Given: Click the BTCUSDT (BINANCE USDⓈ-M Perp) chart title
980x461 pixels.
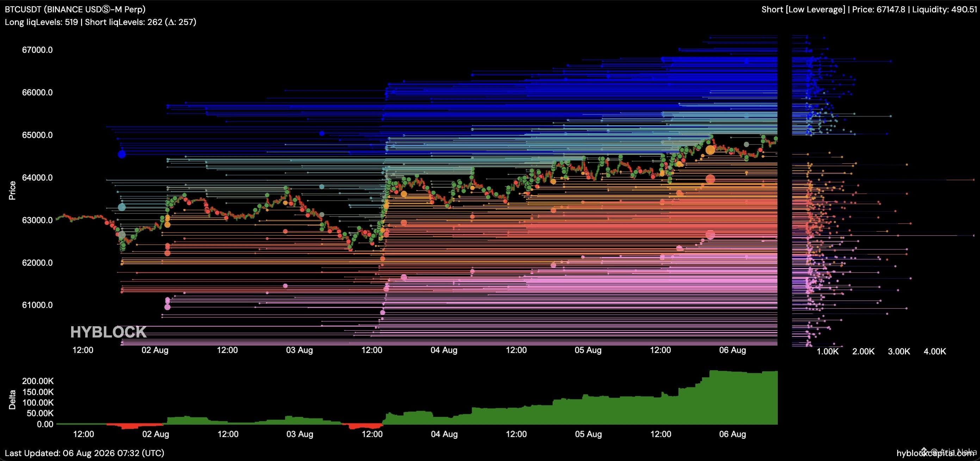Looking at the screenshot, I should pyautogui.click(x=75, y=9).
